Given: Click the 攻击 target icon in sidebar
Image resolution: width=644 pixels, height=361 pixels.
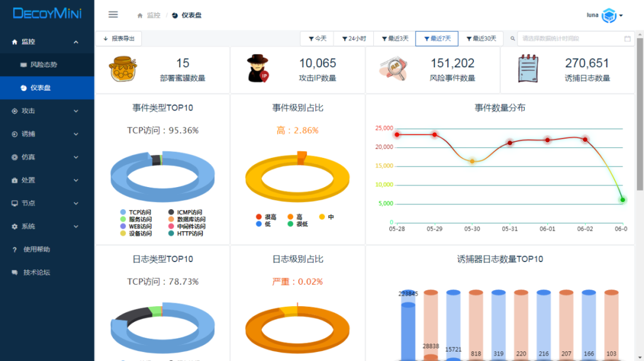Looking at the screenshot, I should [x=15, y=111].
